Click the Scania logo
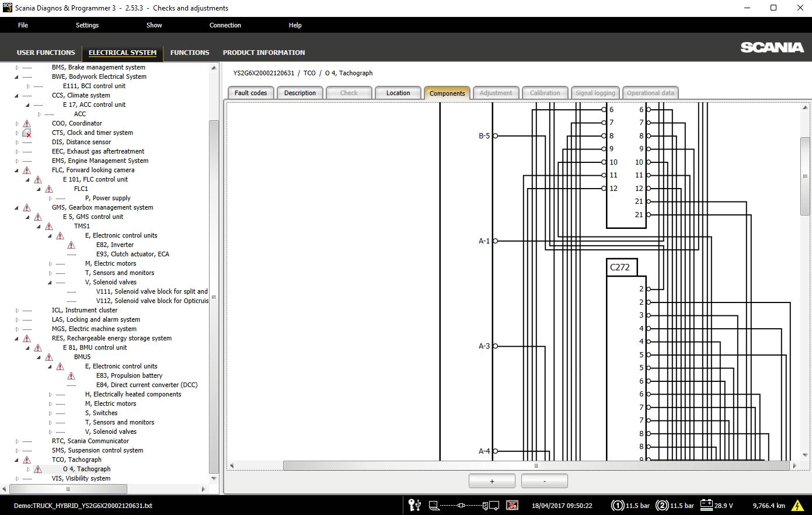The height and width of the screenshot is (515, 812). (x=772, y=48)
